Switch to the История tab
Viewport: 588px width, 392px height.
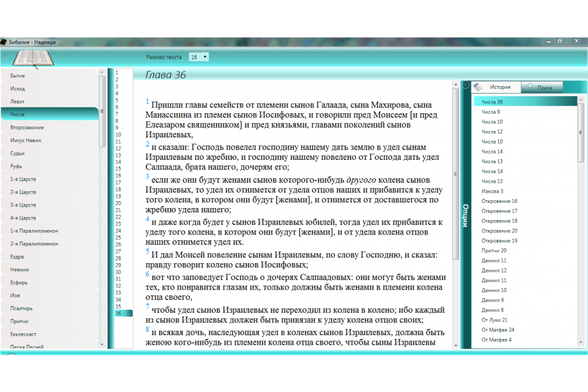497,87
